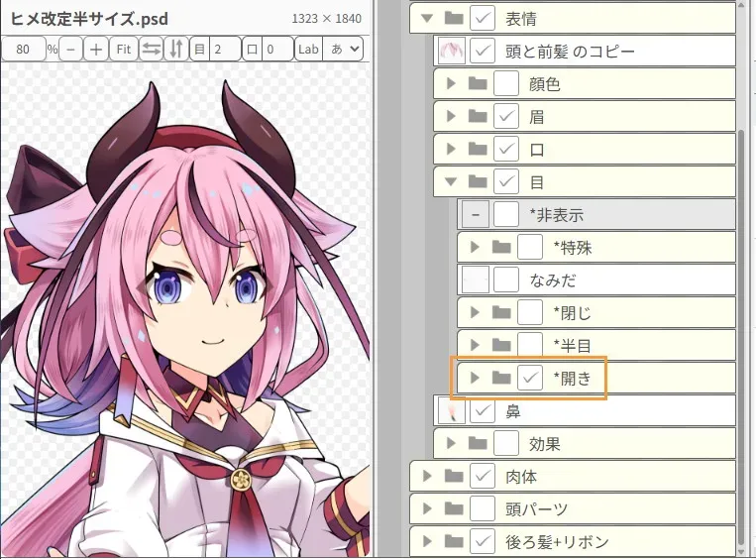Click the ヒメ改定半サイズ.psd file title
756x559 pixels.
[x=89, y=19]
